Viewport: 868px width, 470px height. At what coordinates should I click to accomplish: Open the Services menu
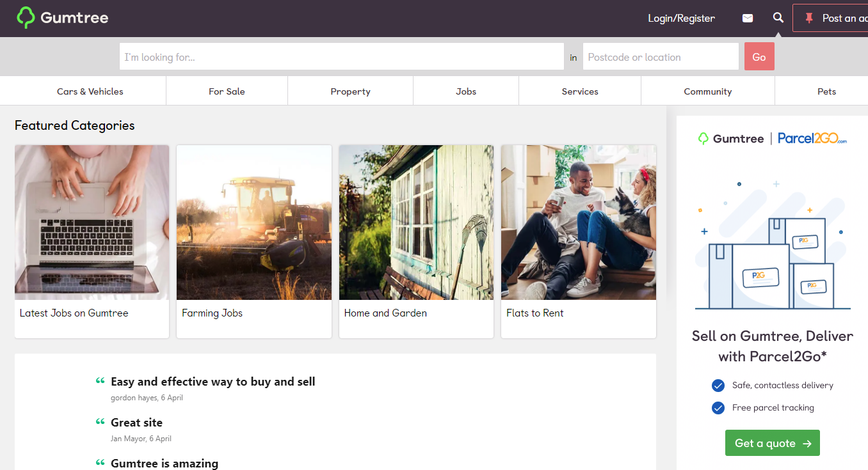point(580,91)
